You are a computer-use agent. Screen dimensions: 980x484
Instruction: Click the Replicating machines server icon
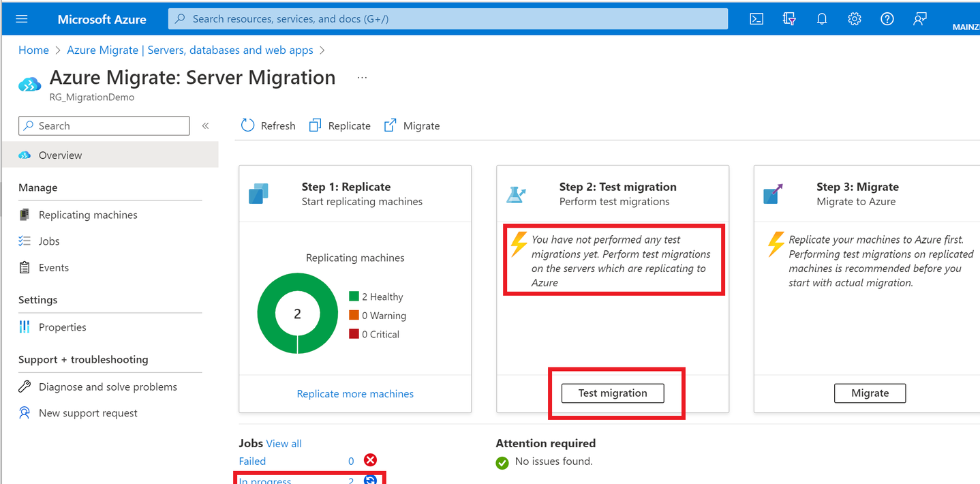click(x=25, y=215)
